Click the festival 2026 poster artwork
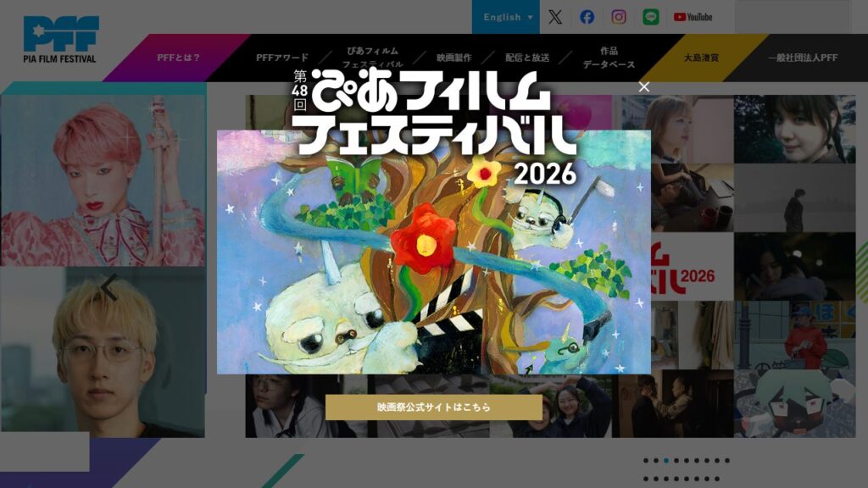This screenshot has height=488, width=868. pos(433,252)
